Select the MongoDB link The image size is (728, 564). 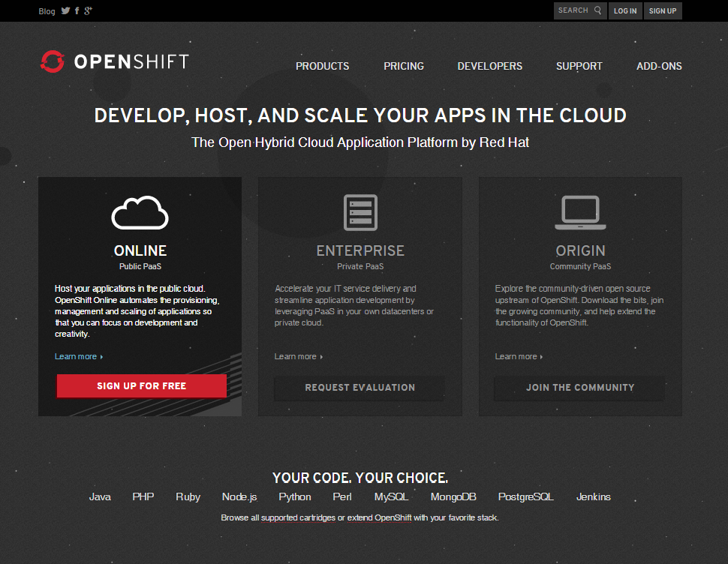(x=453, y=497)
